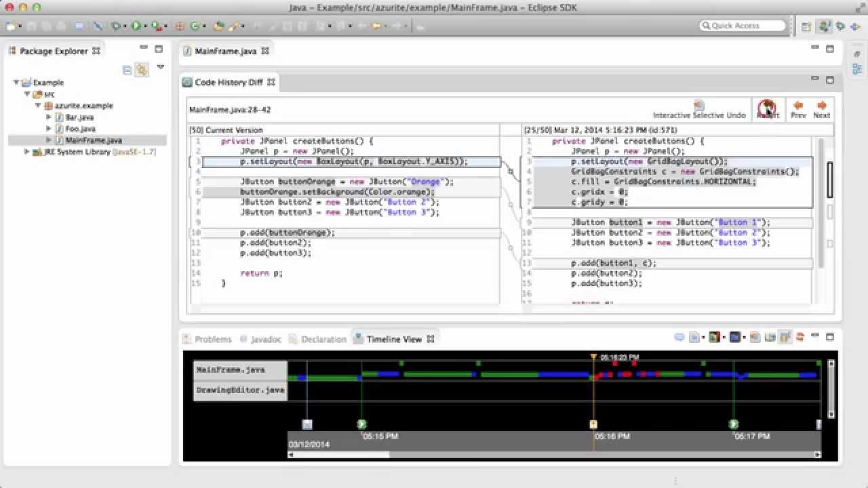Image resolution: width=868 pixels, height=488 pixels.
Task: Click the timeline scrollbar right arrow
Action: [817, 455]
